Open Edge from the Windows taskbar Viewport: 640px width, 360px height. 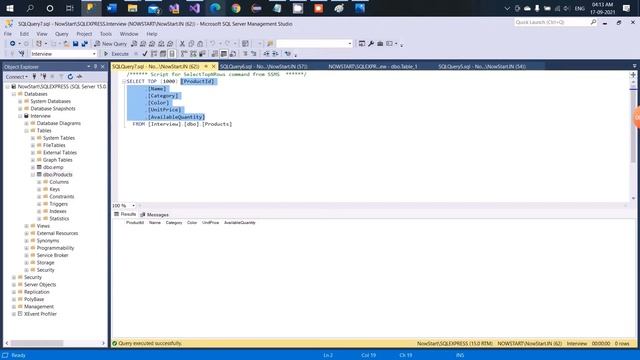click(215, 8)
